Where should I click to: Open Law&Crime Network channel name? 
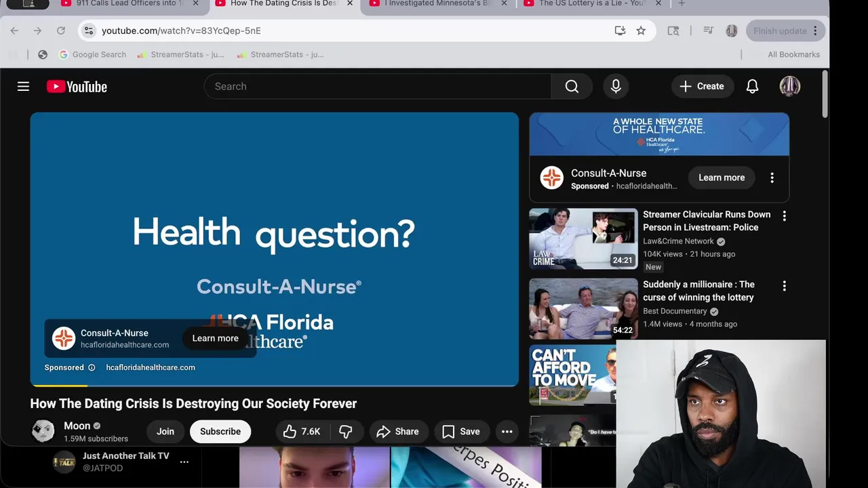pos(678,241)
